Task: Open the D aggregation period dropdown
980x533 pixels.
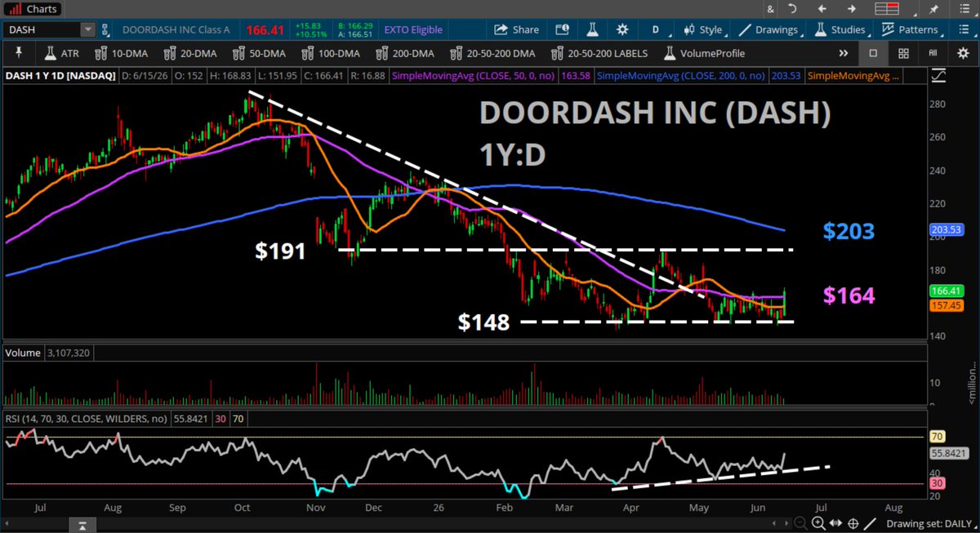Action: point(655,29)
